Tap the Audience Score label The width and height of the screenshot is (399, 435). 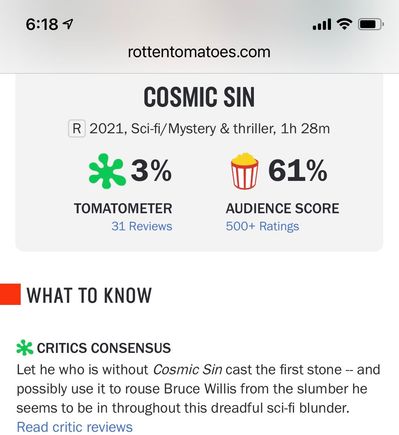tap(283, 209)
